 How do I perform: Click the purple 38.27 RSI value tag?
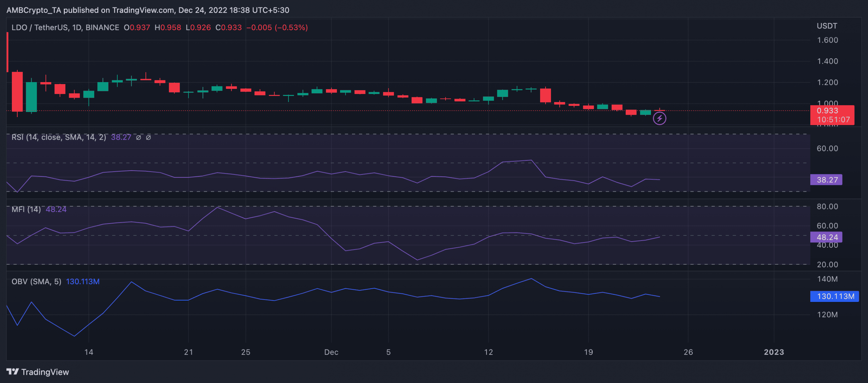(x=826, y=180)
